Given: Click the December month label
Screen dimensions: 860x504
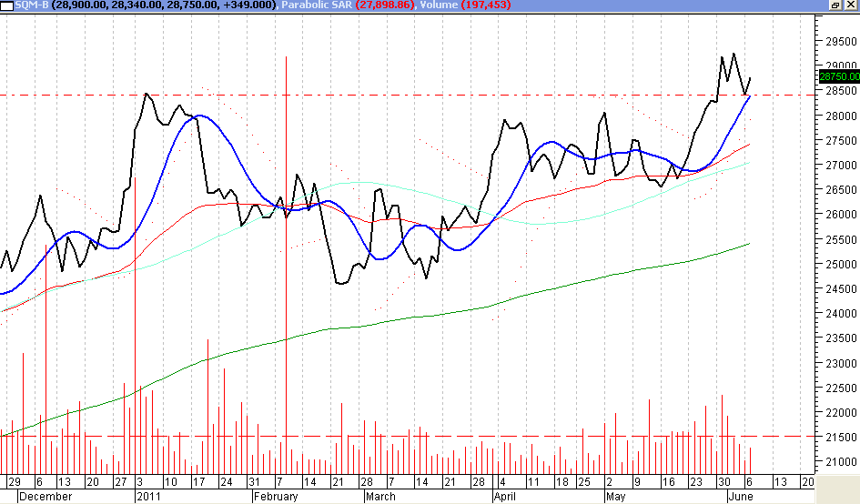Looking at the screenshot, I should (46, 497).
